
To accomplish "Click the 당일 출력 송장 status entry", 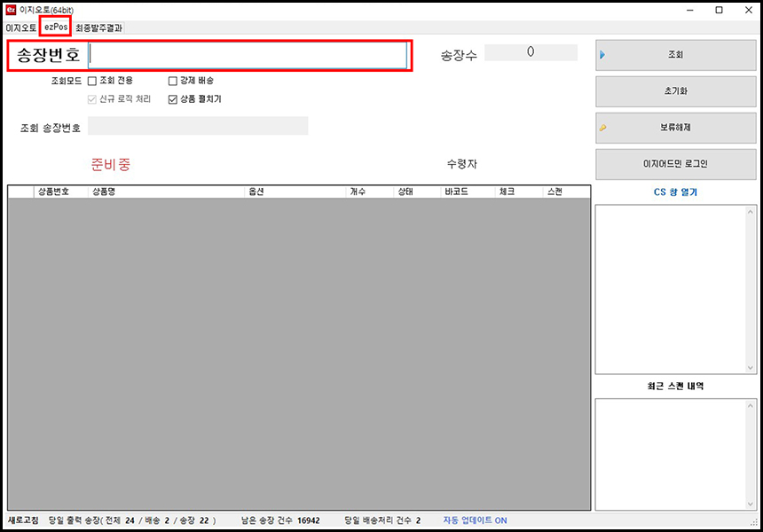I will (132, 520).
